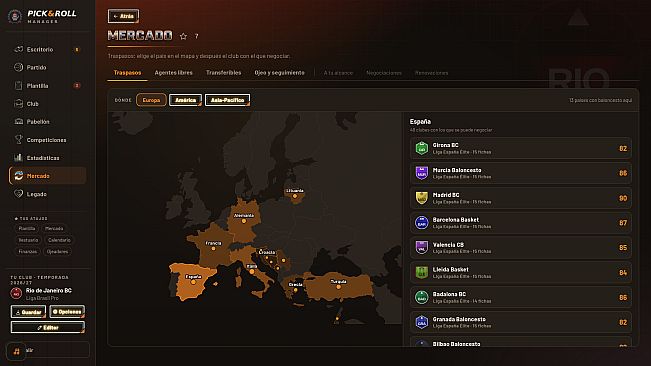Click the Plantilla clipboard icon
Image resolution: width=651 pixels, height=366 pixels.
18,85
